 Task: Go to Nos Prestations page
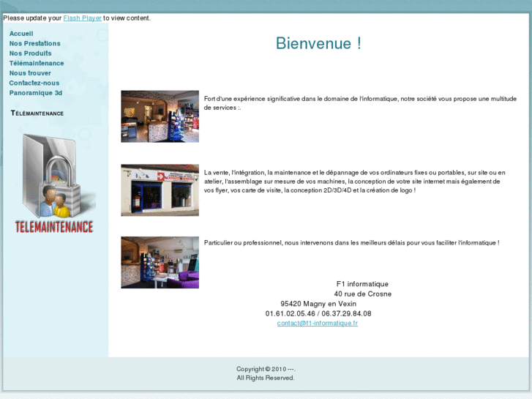click(35, 43)
